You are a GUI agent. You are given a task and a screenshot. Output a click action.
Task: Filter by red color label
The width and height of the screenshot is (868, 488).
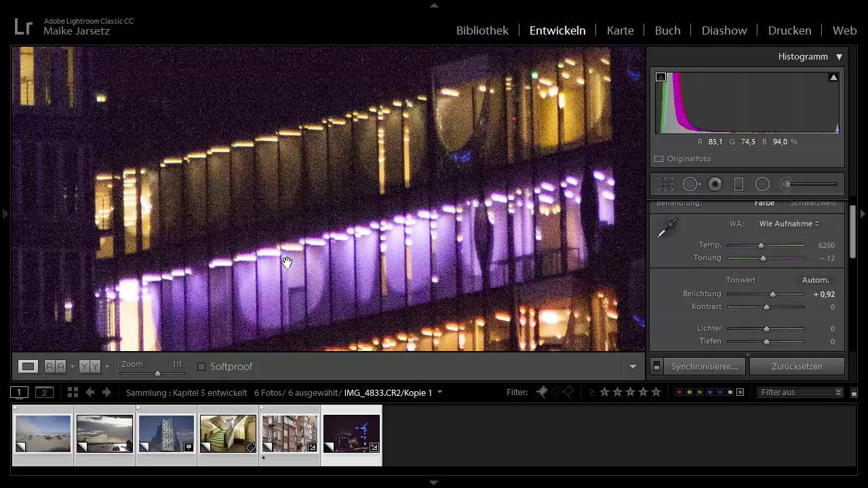click(679, 392)
